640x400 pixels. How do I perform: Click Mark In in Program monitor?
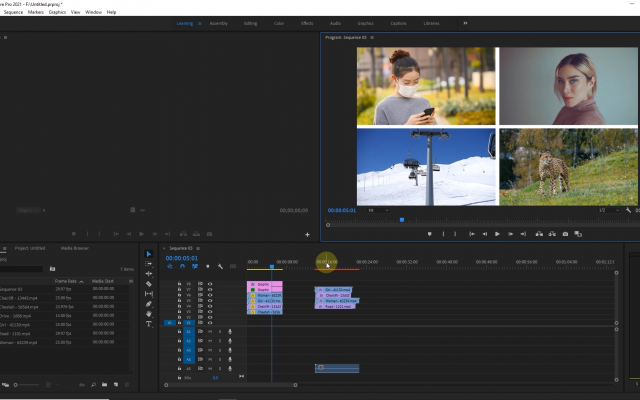pos(443,234)
